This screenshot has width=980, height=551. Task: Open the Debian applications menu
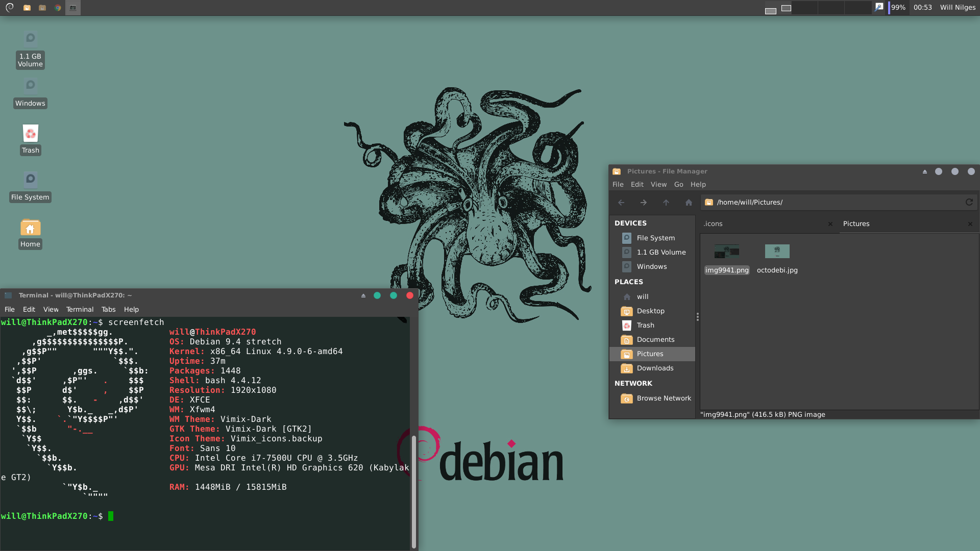coord(9,8)
